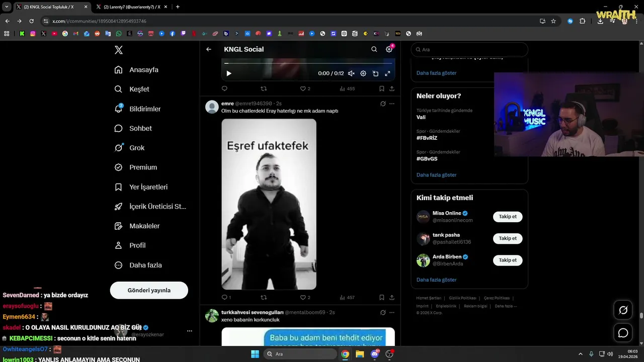Toggle picture-in-picture on the video
This screenshot has width=644, height=362.
point(375,73)
